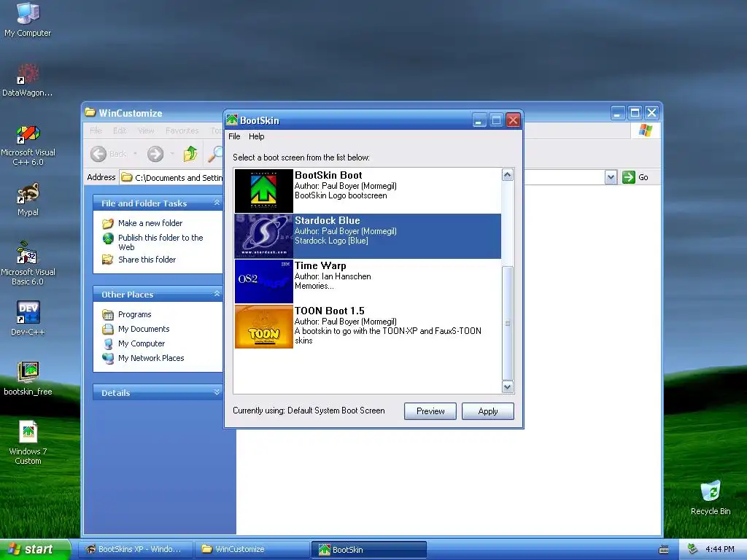Screen dimensions: 747x560
Task: Minimize the BootSkin window
Action: pos(479,120)
